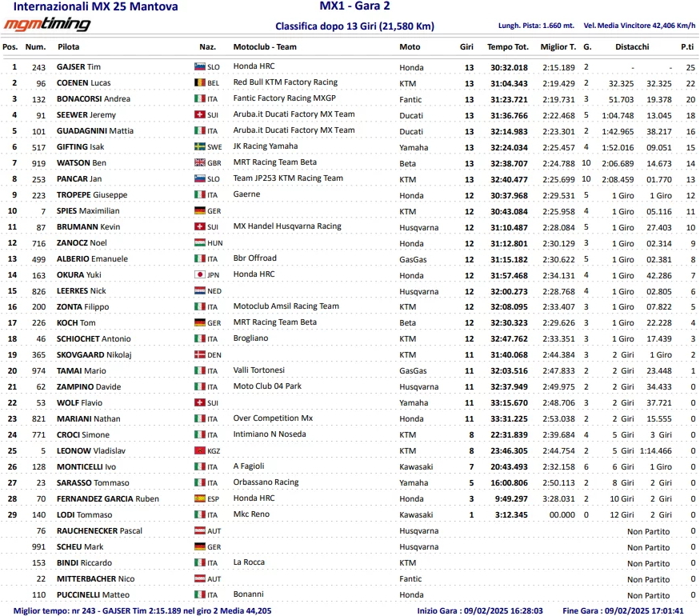The height and width of the screenshot is (616, 700).
Task: Click Hungary flag beside ZANOCZ Noel
Action: pyautogui.click(x=199, y=242)
